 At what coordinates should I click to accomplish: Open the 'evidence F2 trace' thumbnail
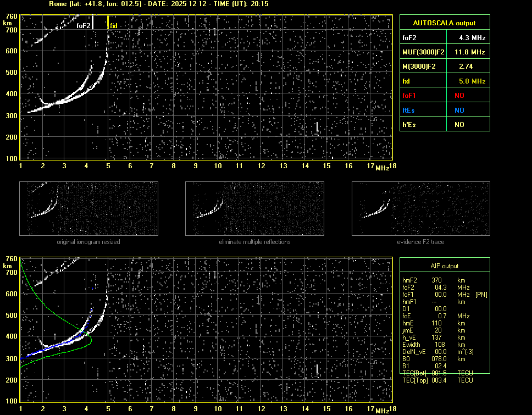pyautogui.click(x=420, y=209)
